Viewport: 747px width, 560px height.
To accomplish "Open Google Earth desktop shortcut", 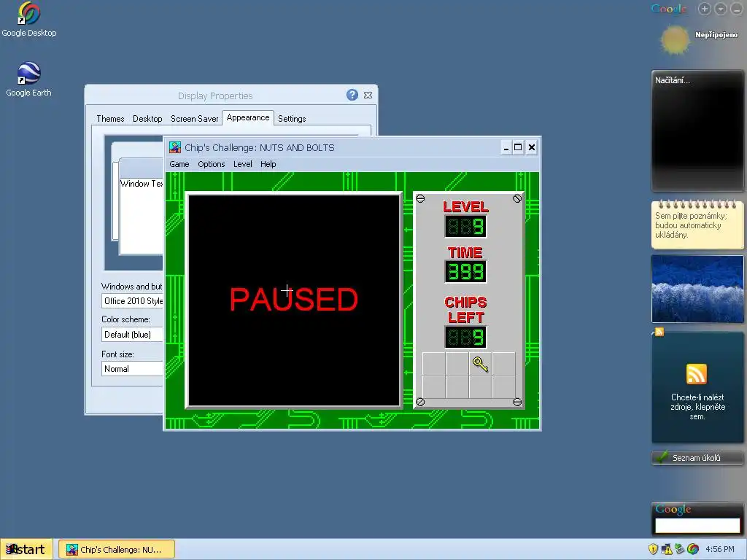I will tap(28, 79).
